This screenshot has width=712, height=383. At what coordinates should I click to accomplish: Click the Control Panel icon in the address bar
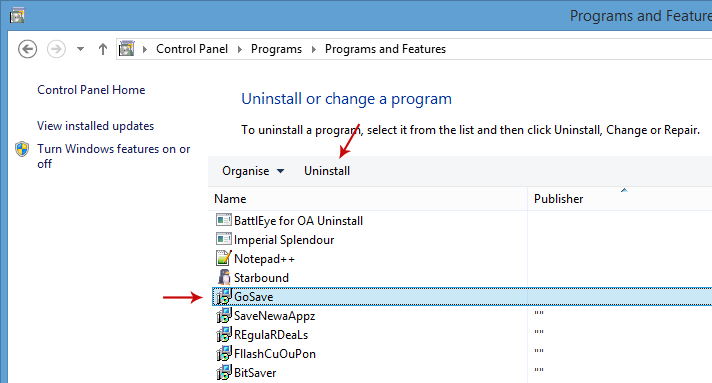(126, 49)
